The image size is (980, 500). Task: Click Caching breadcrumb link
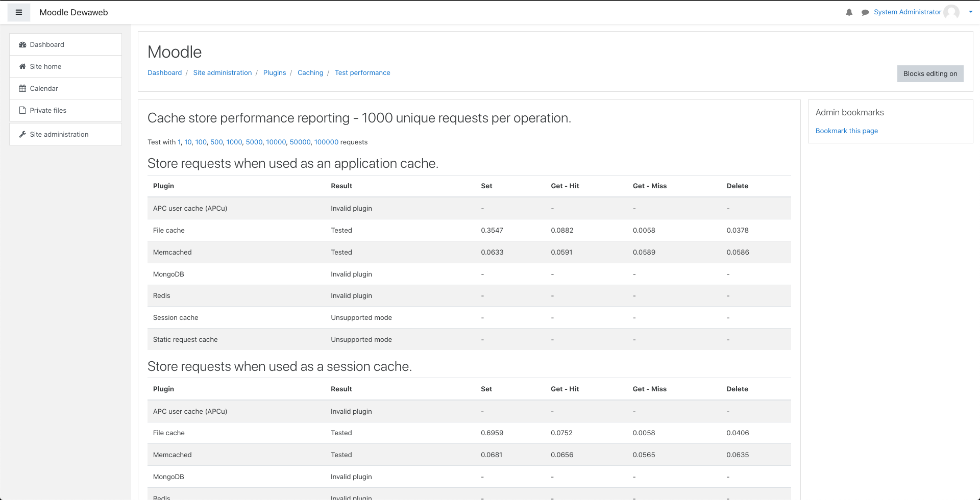(x=310, y=72)
